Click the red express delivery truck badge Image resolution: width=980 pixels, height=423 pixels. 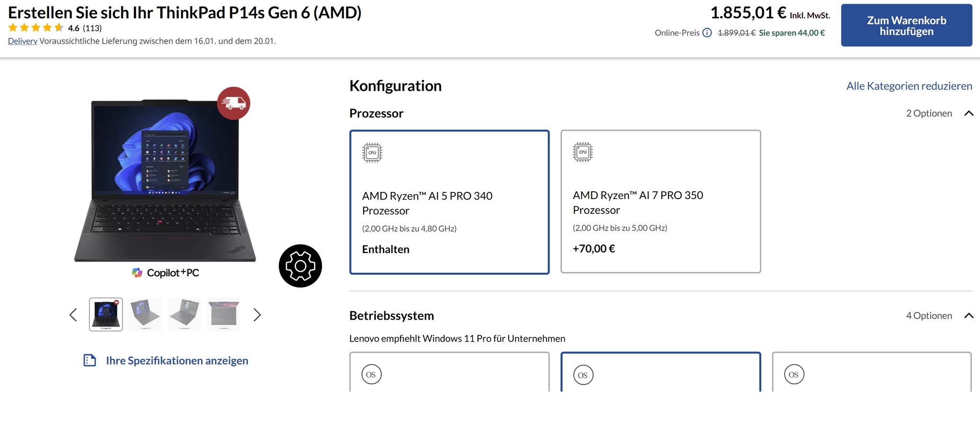234,103
